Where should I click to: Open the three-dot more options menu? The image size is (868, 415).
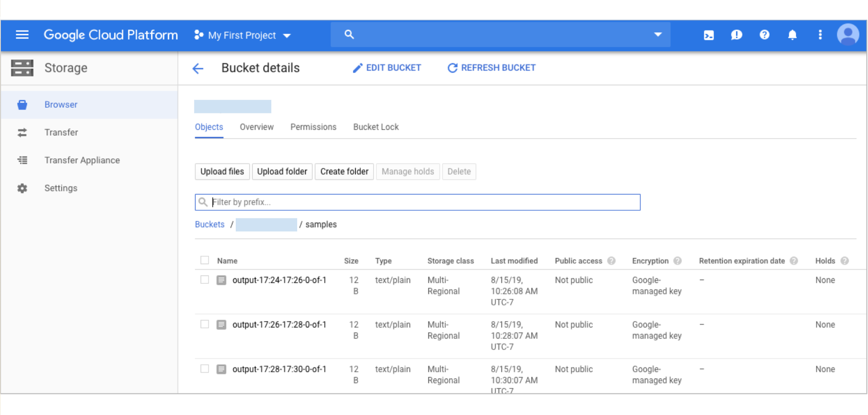click(x=820, y=35)
